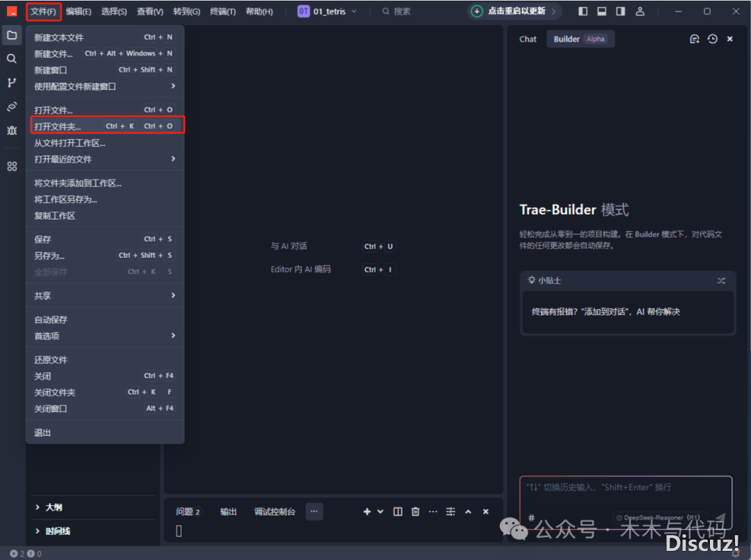Open the Run and Debug bug icon
Viewport: 751px width, 560px height.
point(12,130)
